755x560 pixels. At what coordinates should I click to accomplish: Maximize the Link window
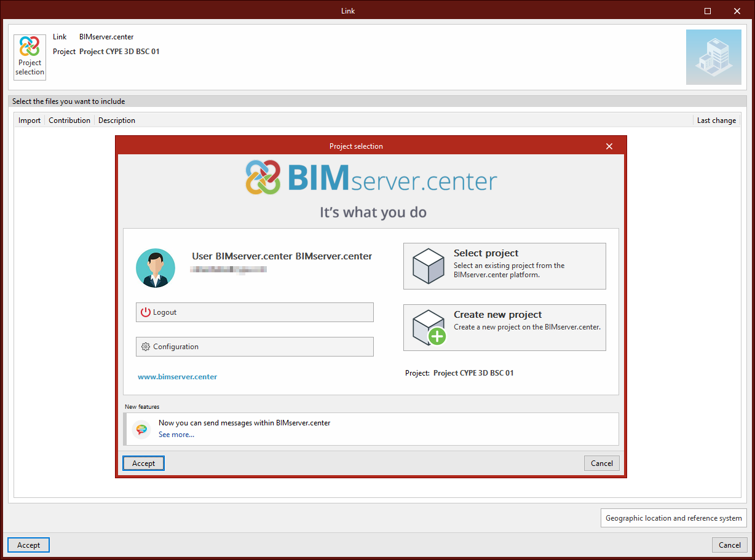[708, 11]
